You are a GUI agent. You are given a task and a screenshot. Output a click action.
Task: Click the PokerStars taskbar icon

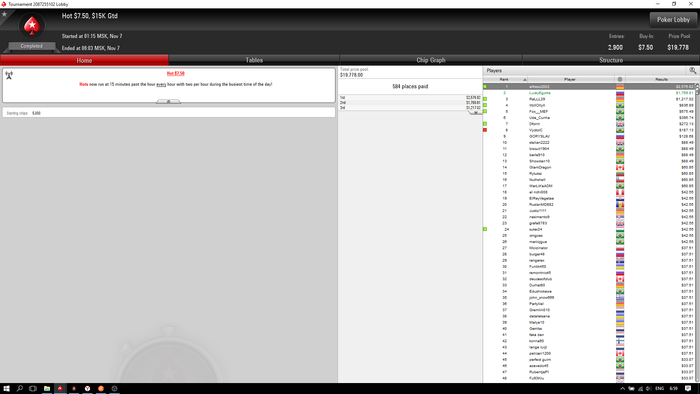(x=60, y=389)
